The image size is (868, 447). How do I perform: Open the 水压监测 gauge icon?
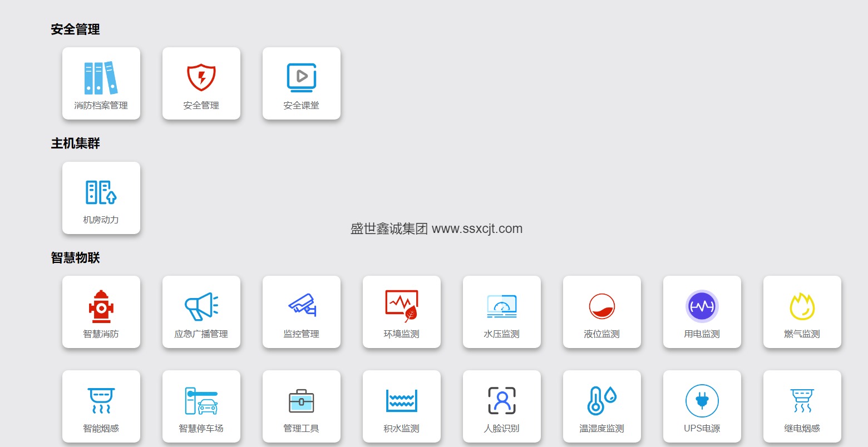pos(502,306)
